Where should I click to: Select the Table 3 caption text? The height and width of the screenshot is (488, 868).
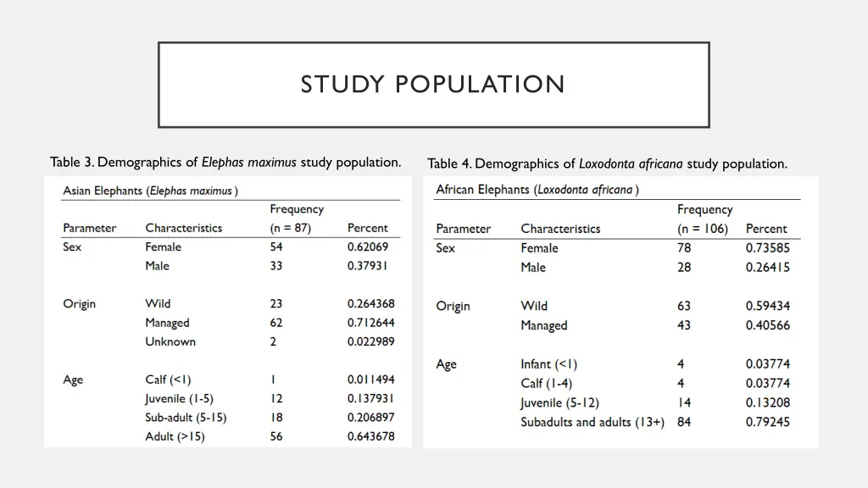pyautogui.click(x=225, y=162)
